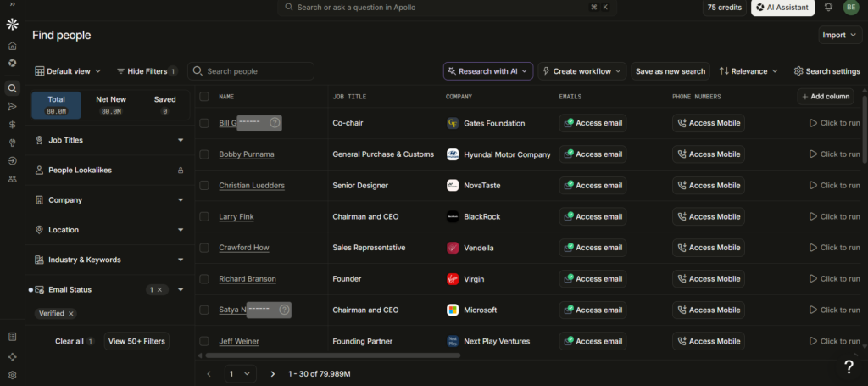
Task: Collapse Email Status filter arrow
Action: pyautogui.click(x=181, y=289)
